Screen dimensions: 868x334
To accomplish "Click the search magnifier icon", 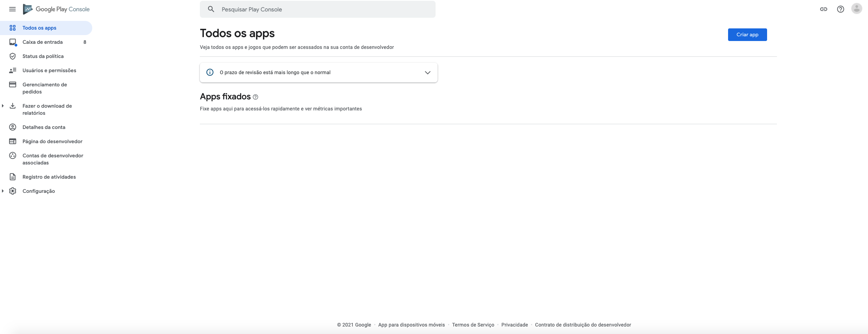I will coord(211,9).
